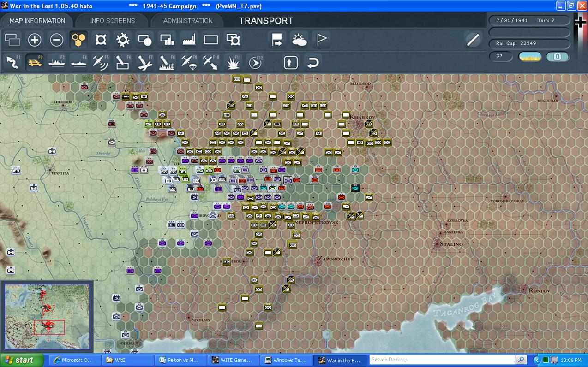Click the Voroshilovgrad city label

tap(507, 201)
